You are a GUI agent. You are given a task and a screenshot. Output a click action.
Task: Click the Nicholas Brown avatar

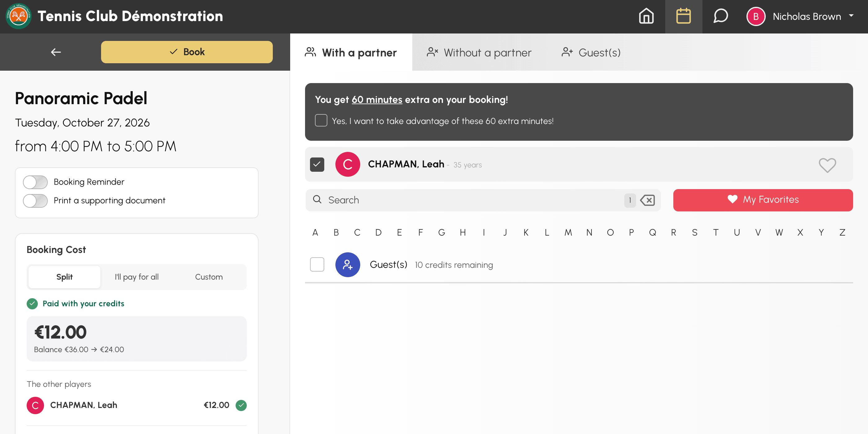(756, 16)
